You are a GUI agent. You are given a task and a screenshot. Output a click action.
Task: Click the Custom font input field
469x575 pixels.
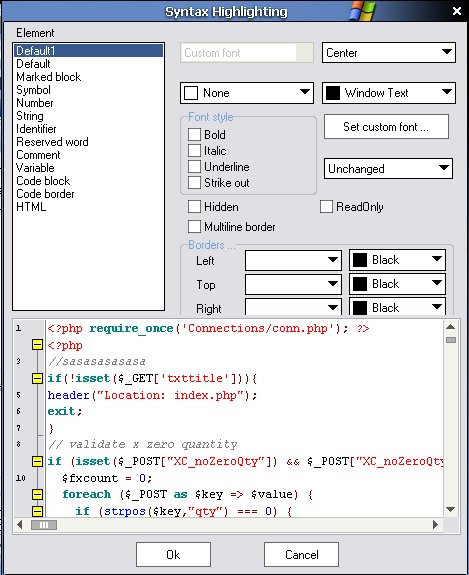point(247,53)
